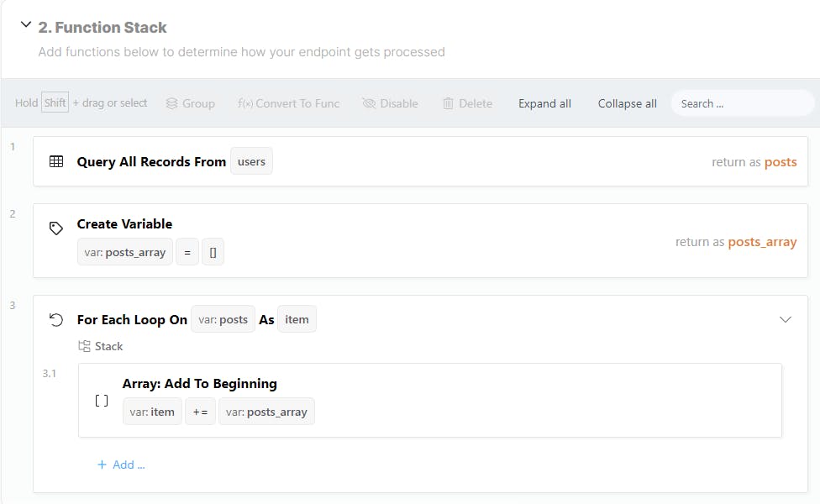The width and height of the screenshot is (820, 504).
Task: Click the += operator chip in array step
Action: [200, 412]
